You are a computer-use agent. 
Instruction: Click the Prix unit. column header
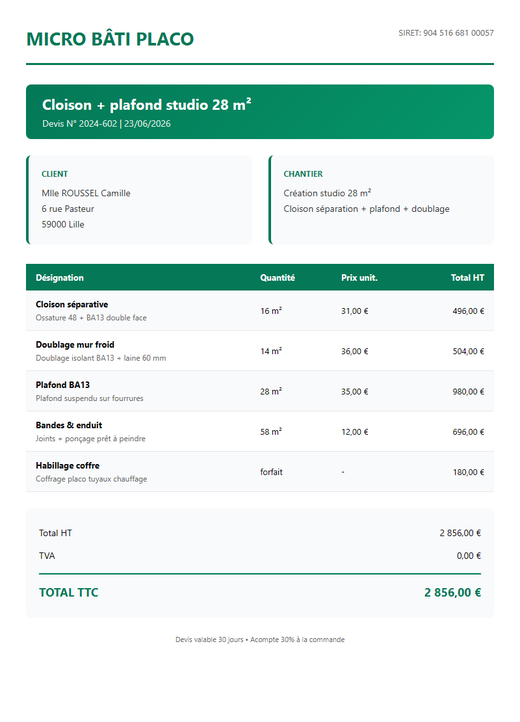(359, 278)
